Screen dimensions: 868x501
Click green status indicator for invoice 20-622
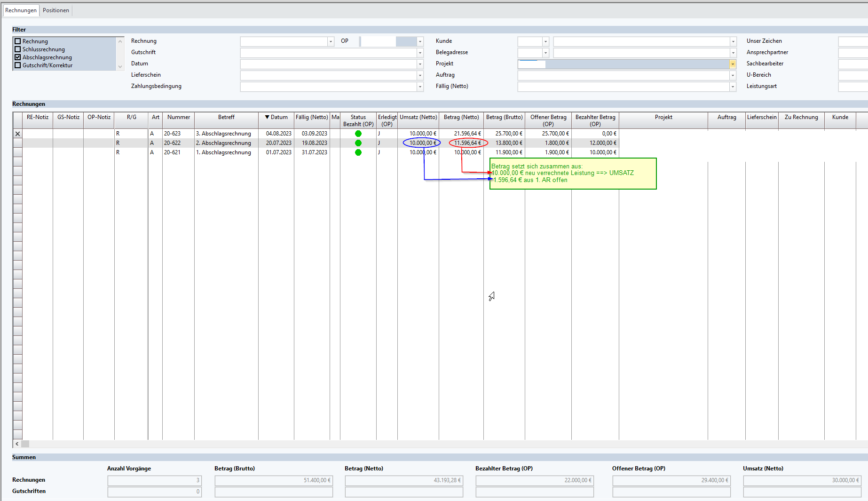pos(358,143)
